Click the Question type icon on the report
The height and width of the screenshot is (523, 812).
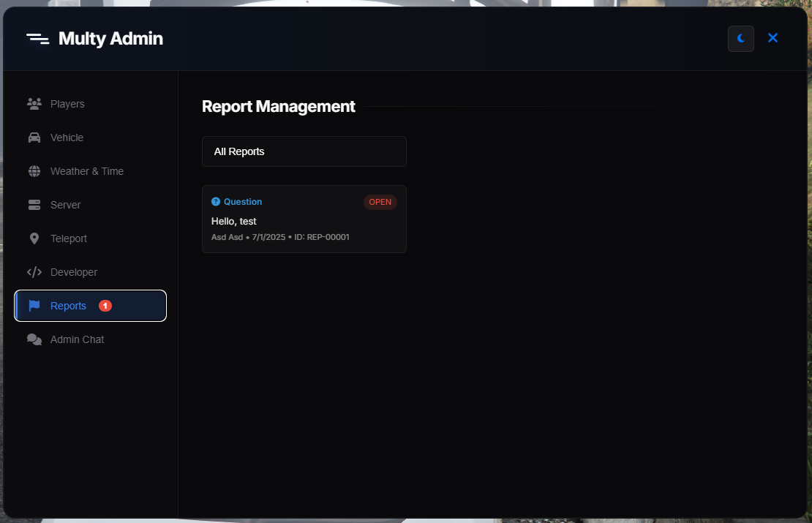[215, 201]
